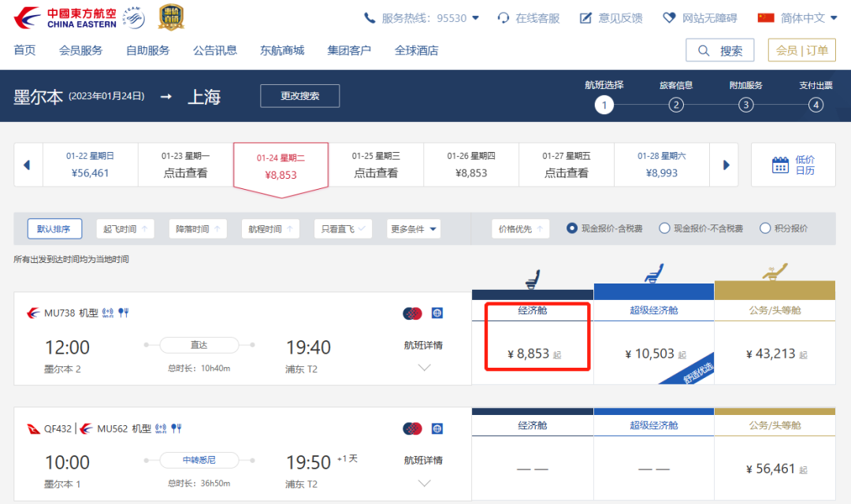Click 会员|订单 button
851x504 pixels.
[801, 50]
